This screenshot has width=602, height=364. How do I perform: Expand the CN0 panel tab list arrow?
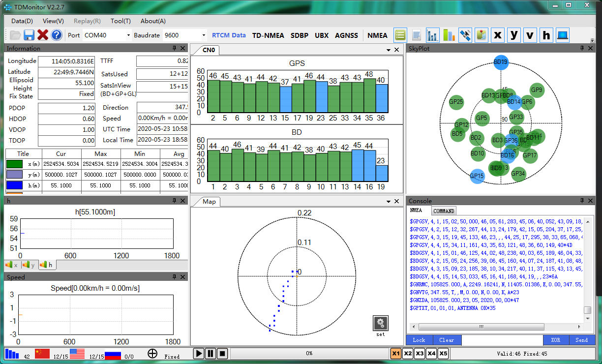pos(389,50)
